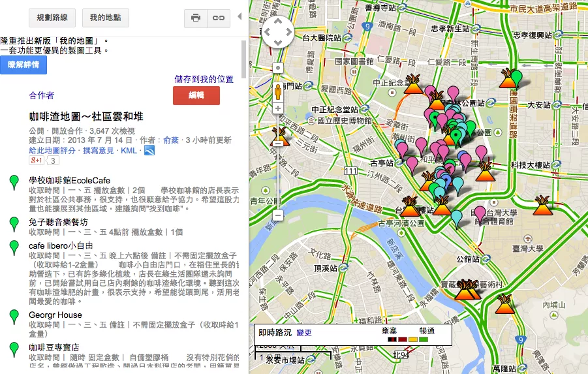Select Georgr House list entry

(55, 315)
